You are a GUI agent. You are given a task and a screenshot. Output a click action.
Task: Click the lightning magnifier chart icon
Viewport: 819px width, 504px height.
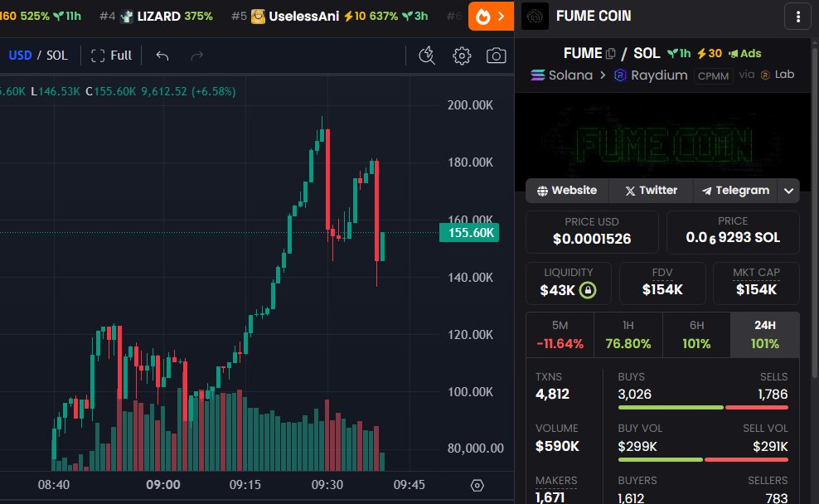coord(427,56)
